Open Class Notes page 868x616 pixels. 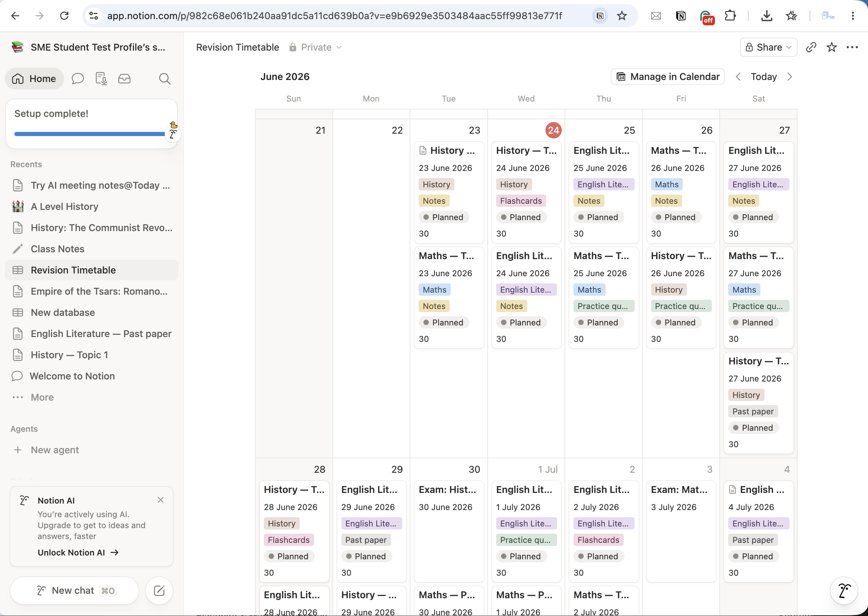tap(91, 249)
